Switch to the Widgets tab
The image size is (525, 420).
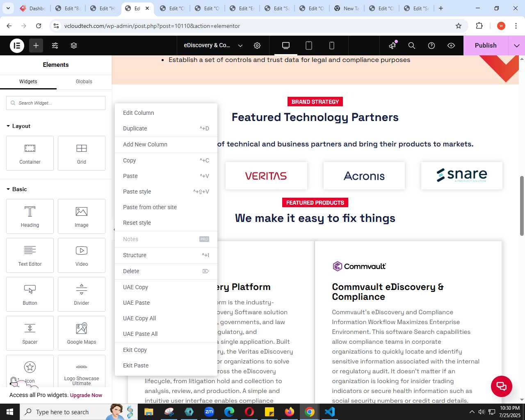click(28, 82)
